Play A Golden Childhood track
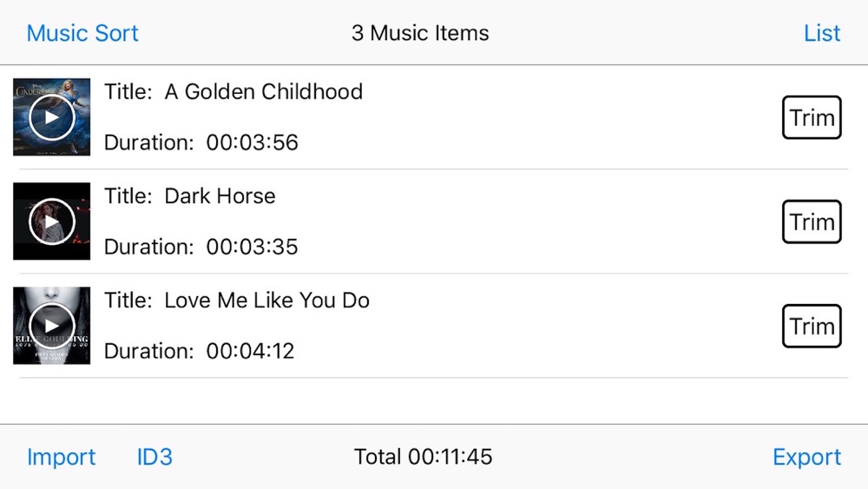 point(51,117)
